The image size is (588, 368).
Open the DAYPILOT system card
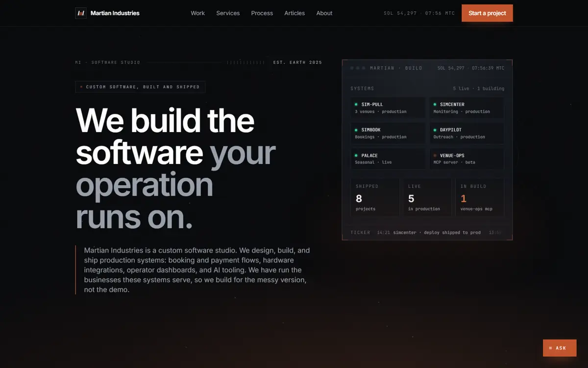point(466,133)
